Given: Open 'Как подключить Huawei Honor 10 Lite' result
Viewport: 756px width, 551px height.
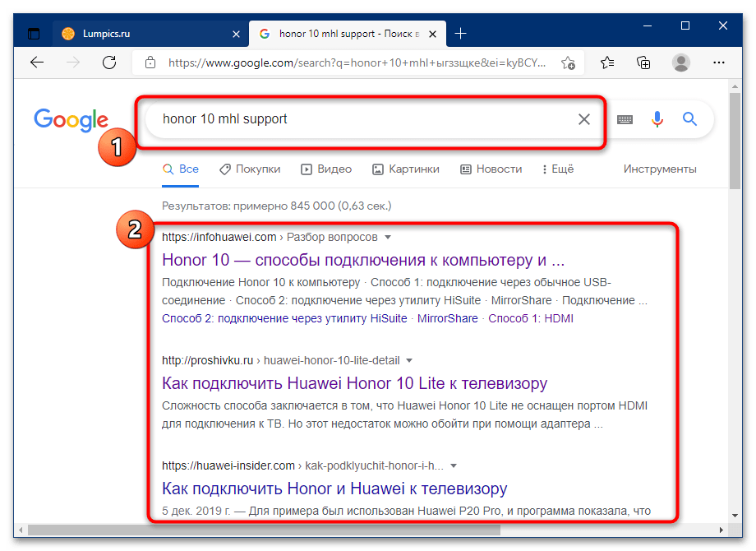Looking at the screenshot, I should (354, 383).
